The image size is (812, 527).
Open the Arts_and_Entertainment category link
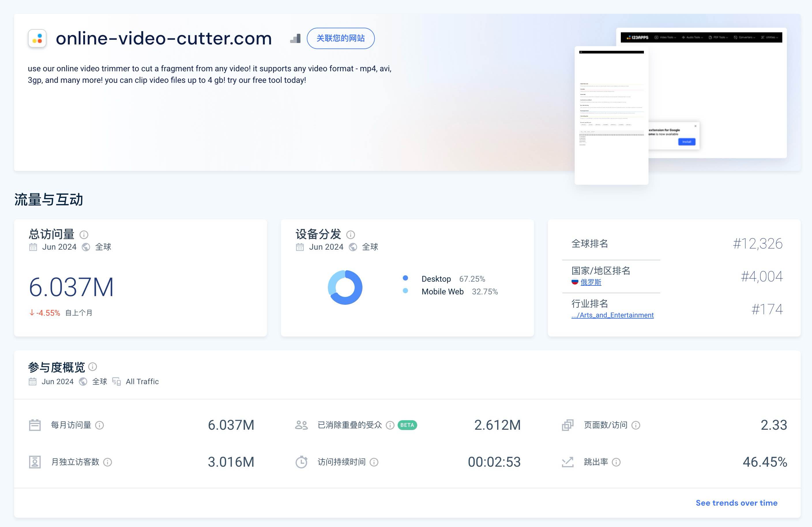point(612,315)
